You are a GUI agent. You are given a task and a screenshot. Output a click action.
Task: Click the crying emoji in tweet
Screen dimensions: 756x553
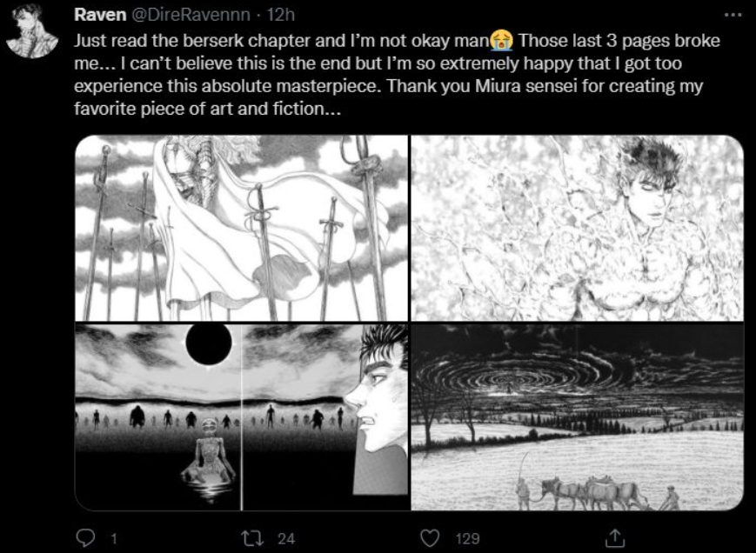(501, 41)
